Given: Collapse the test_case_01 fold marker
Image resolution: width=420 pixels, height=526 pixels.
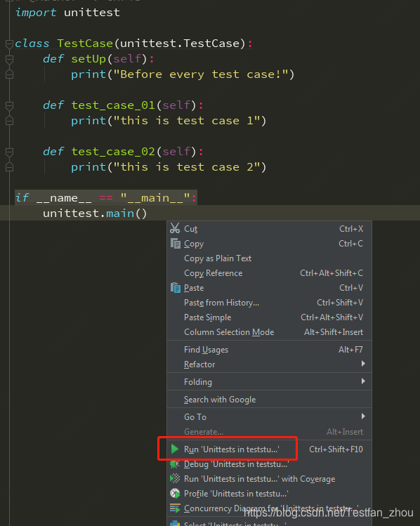Looking at the screenshot, I should tap(9, 105).
